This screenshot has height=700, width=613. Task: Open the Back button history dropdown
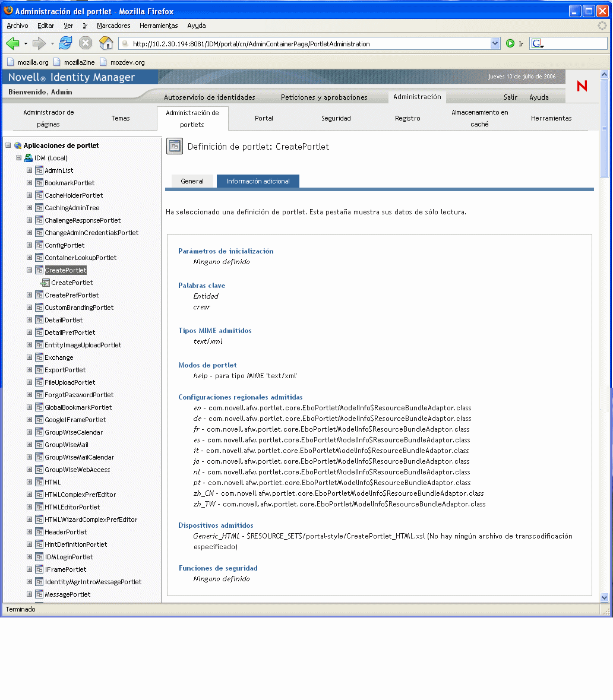26,43
